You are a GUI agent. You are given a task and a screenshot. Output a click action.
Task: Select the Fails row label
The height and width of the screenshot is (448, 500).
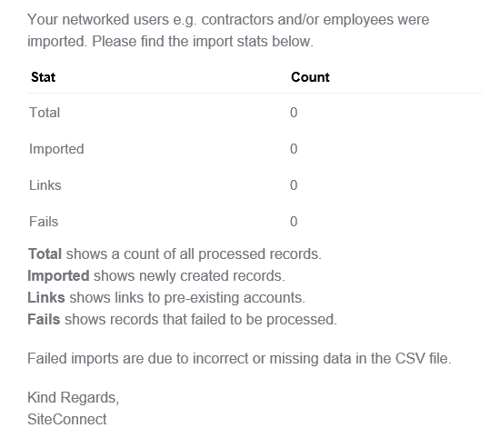point(44,222)
